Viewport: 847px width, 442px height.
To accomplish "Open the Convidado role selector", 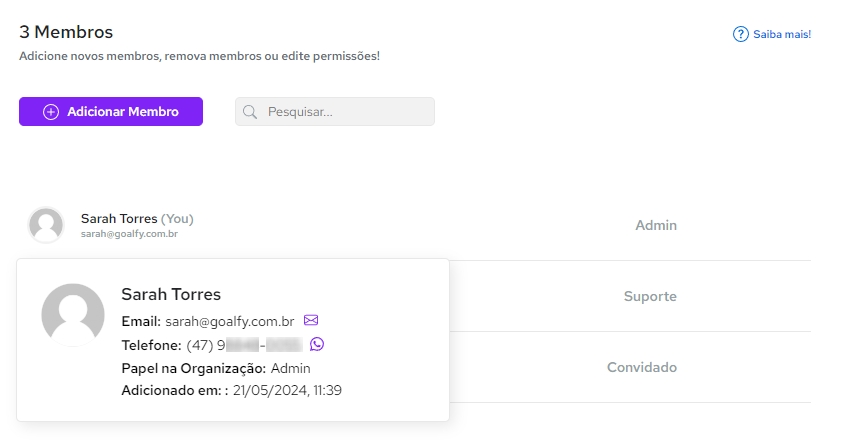I will (x=642, y=367).
